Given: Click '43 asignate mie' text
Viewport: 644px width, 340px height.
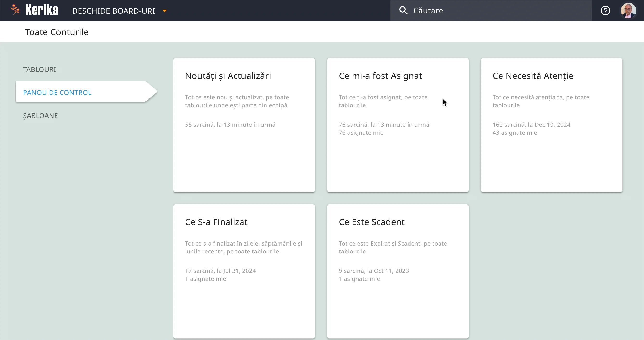Looking at the screenshot, I should point(514,132).
